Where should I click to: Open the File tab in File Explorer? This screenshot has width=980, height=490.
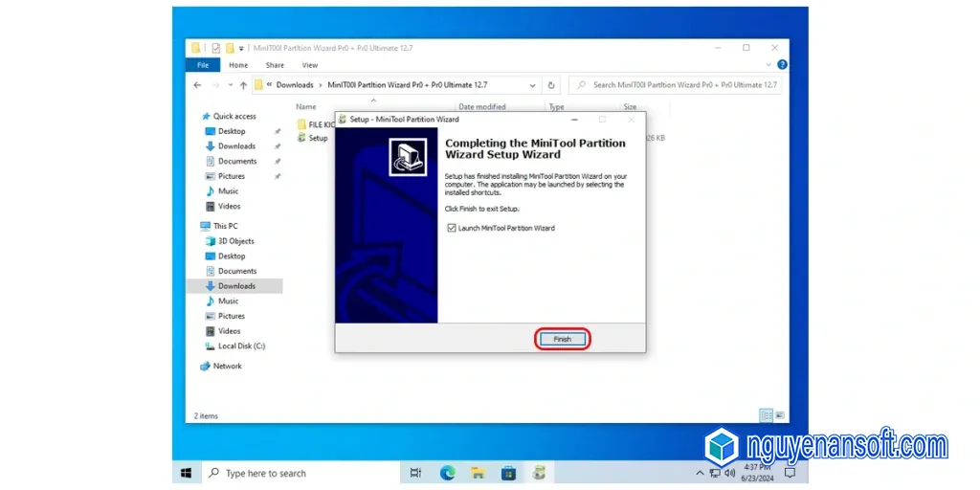pos(203,65)
